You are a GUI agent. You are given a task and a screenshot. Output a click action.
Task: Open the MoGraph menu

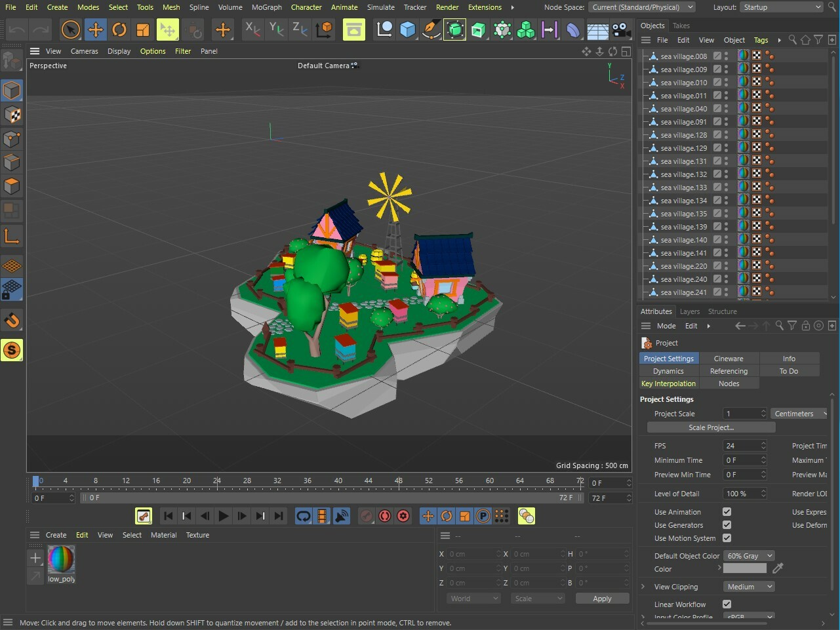coord(266,7)
